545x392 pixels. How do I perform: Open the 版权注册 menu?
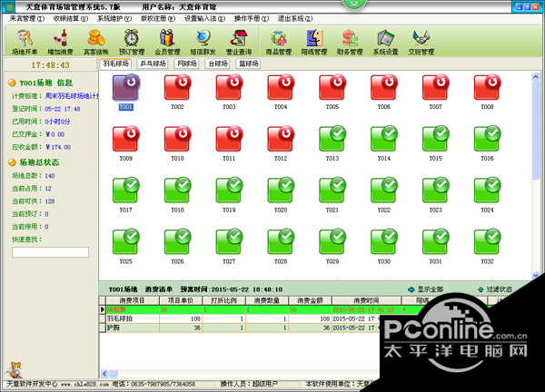click(158, 19)
